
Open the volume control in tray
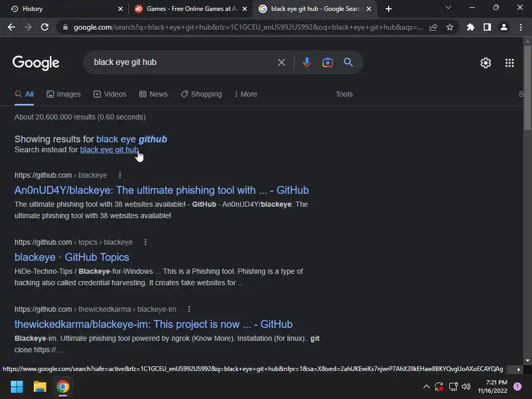coord(466,387)
